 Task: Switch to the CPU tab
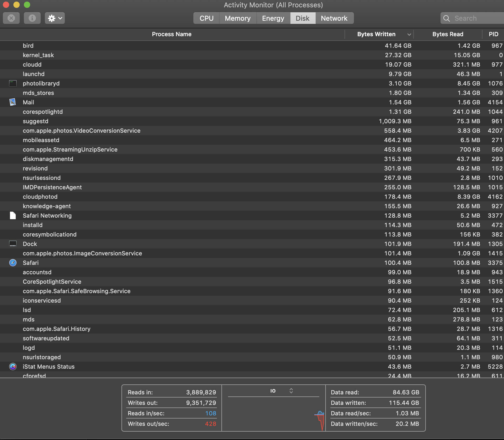tap(206, 18)
